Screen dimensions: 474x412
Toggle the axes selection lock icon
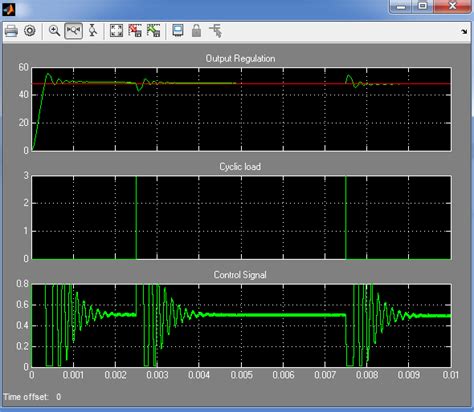tap(197, 31)
